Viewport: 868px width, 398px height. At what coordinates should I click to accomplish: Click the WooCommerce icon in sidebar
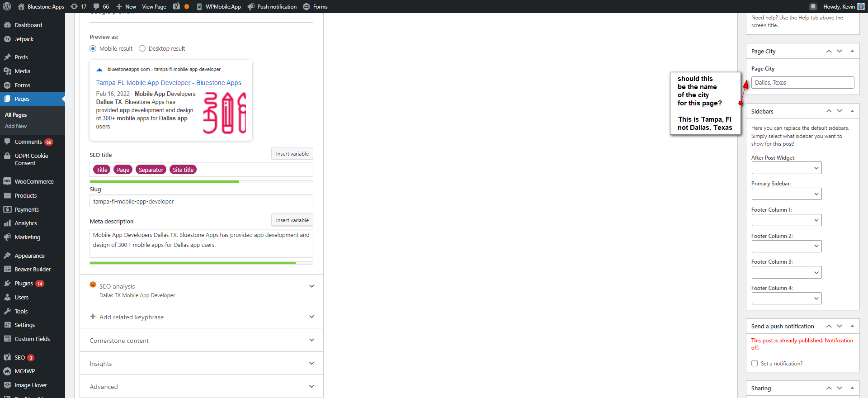point(7,181)
